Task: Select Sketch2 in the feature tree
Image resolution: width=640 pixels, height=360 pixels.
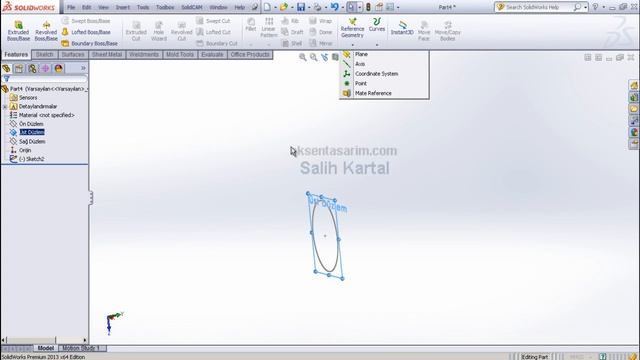Action: click(x=31, y=159)
